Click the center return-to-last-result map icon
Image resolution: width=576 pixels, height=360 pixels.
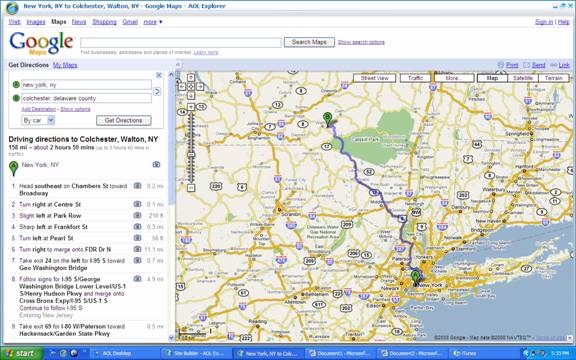(191, 87)
